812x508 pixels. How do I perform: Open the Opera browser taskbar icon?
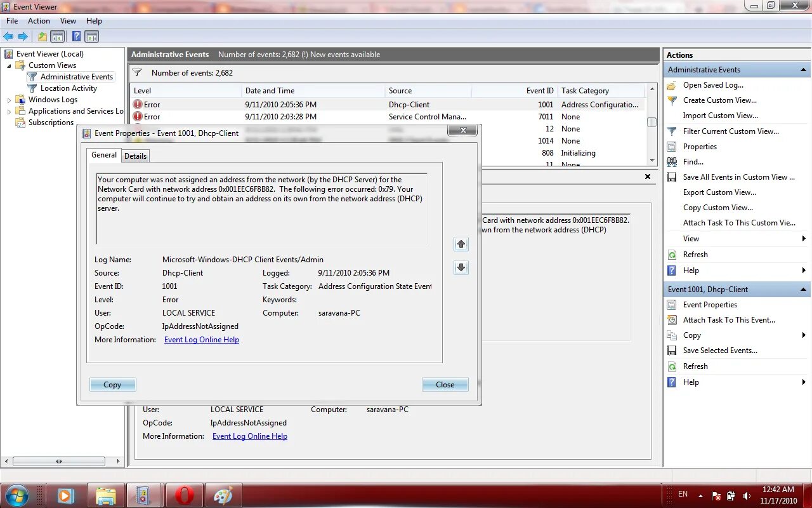(184, 495)
